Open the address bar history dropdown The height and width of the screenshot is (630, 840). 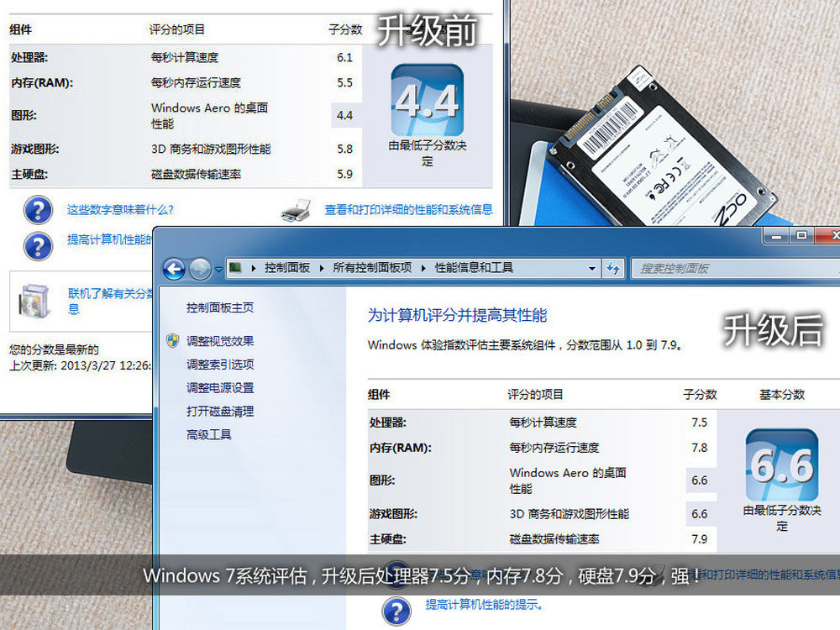(592, 269)
